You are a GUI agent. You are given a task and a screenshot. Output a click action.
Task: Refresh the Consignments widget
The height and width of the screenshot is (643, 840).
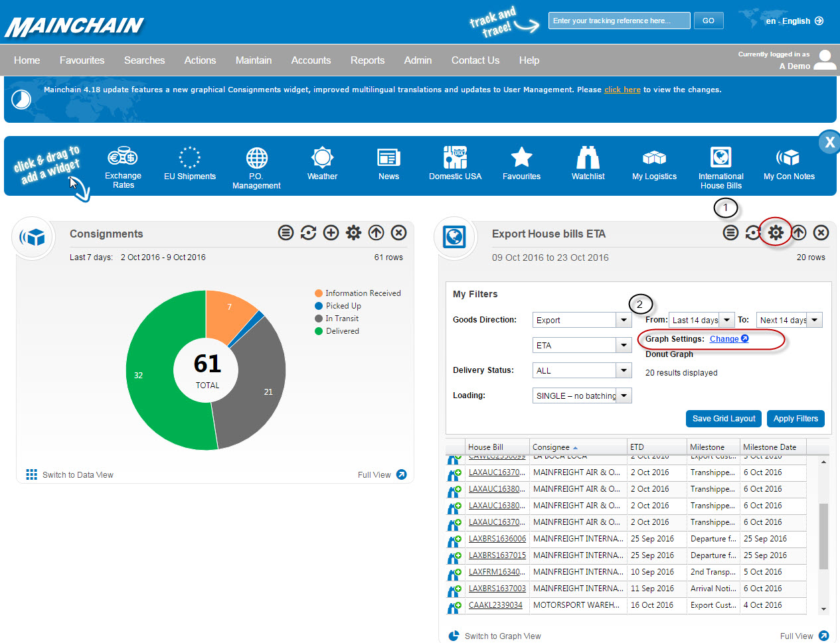(308, 232)
